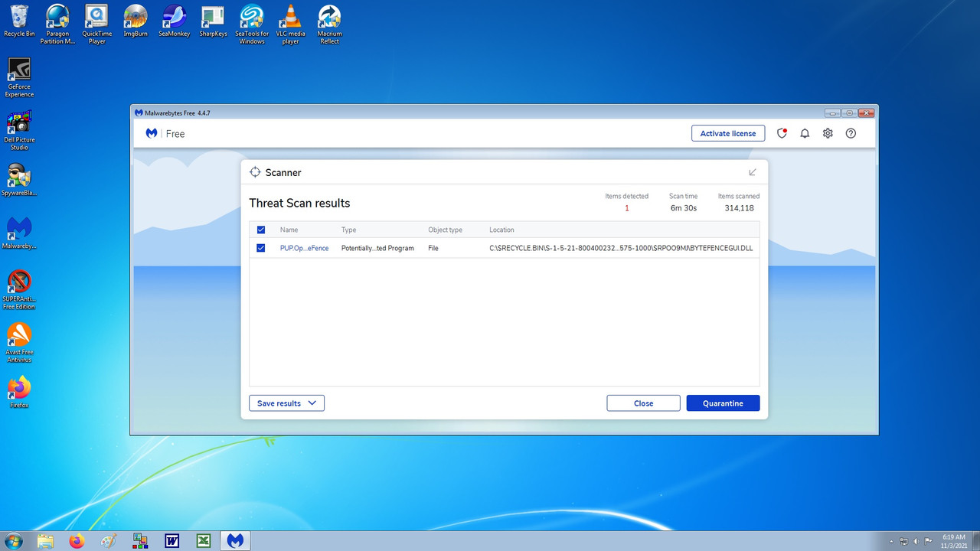Launch Firefox from the desktop shortcut
Screen dimensions: 980x551
tap(19, 392)
